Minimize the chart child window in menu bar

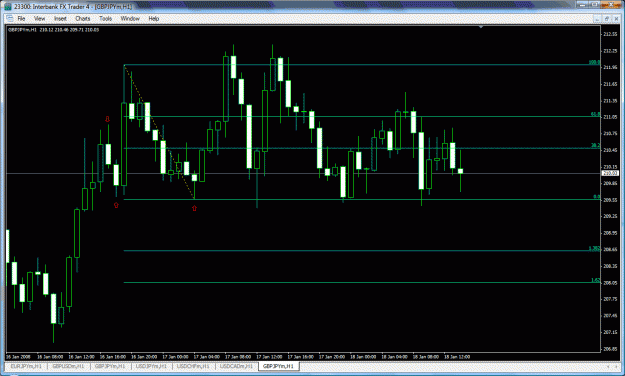(597, 18)
